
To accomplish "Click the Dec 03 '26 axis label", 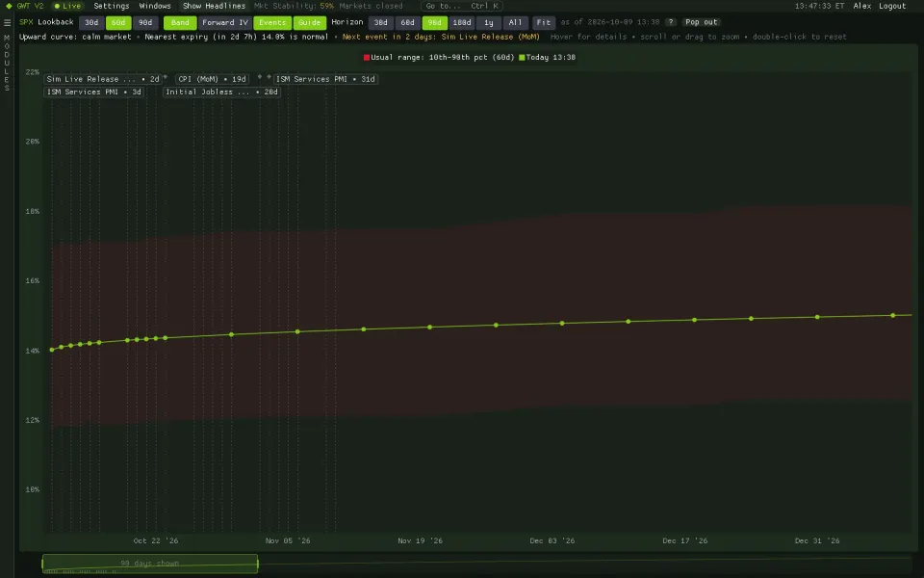I will point(552,540).
